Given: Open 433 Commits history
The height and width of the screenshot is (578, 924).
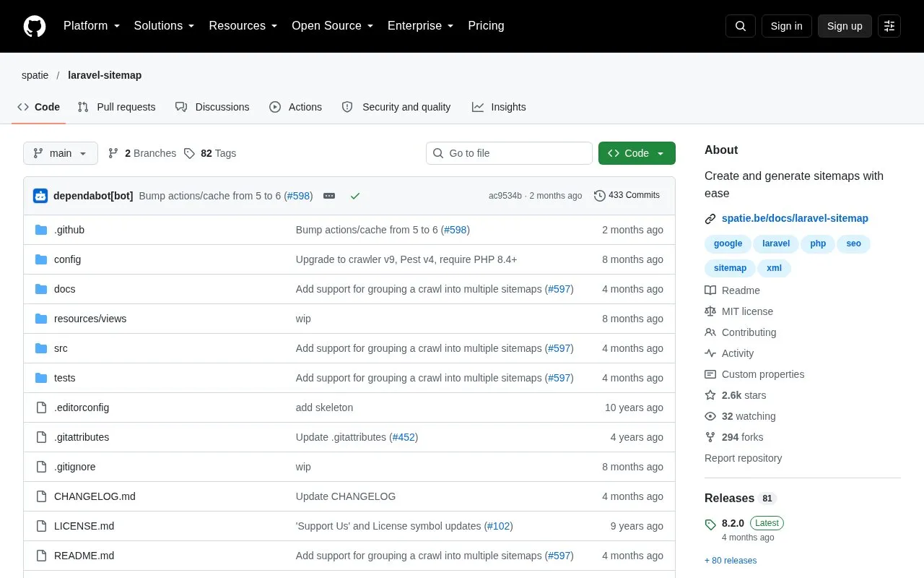Looking at the screenshot, I should pos(627,196).
